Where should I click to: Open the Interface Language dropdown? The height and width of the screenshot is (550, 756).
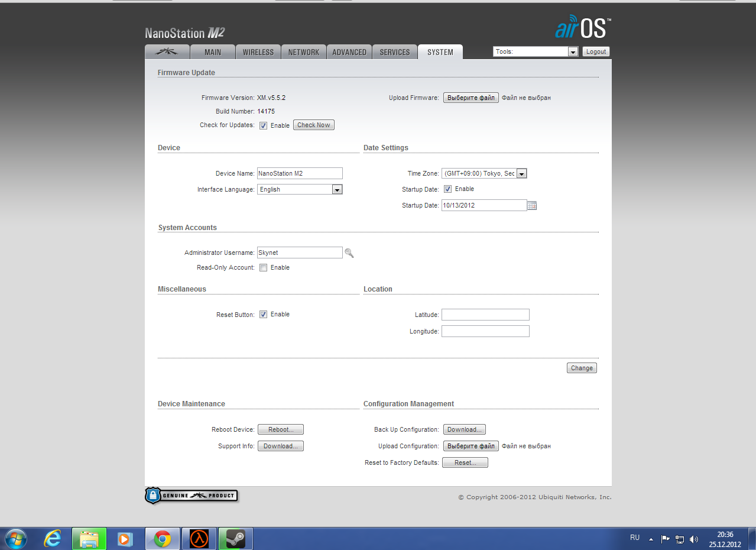click(300, 189)
